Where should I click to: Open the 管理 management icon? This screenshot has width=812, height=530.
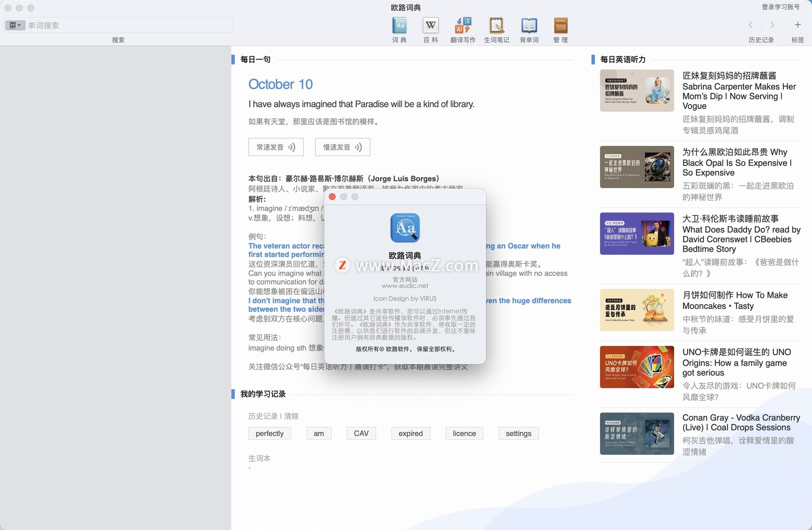pos(560,26)
